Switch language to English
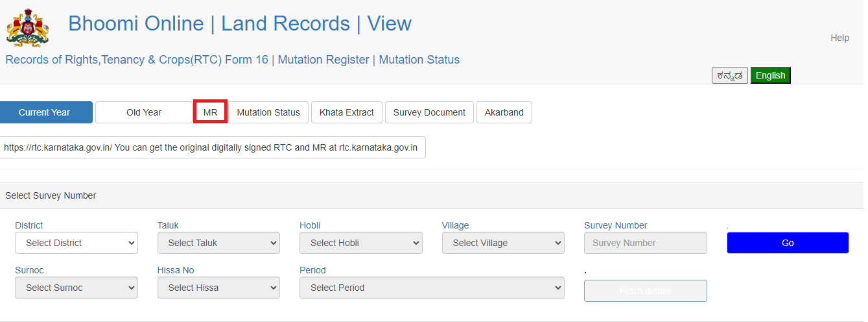Screen dimensions: 868x322 tap(771, 75)
